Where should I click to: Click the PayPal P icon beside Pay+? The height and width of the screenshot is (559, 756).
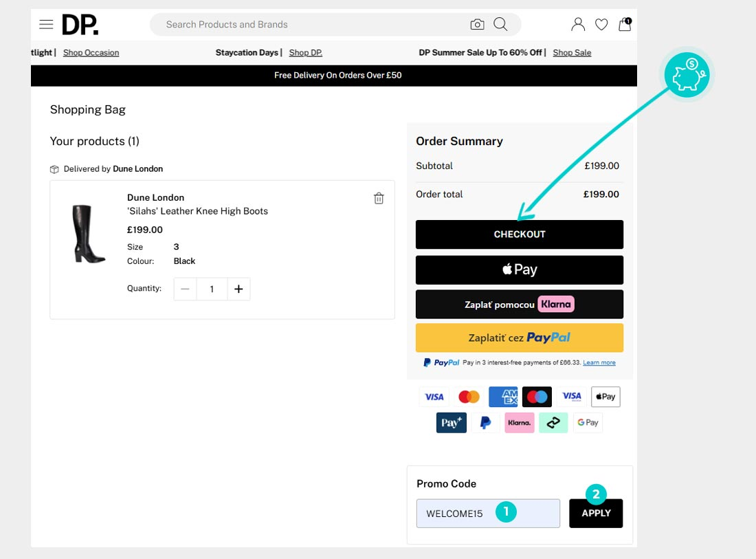click(x=485, y=423)
